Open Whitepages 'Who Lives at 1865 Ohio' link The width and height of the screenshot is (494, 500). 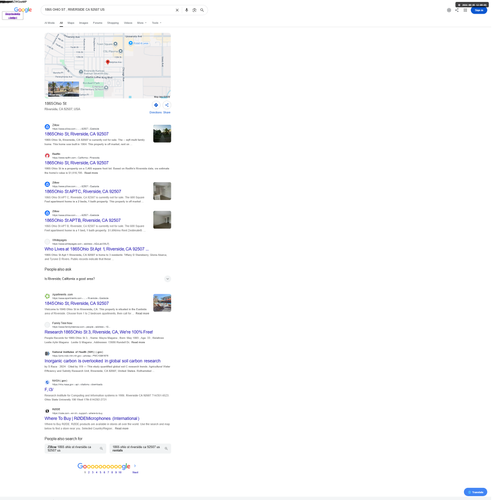click(x=97, y=249)
